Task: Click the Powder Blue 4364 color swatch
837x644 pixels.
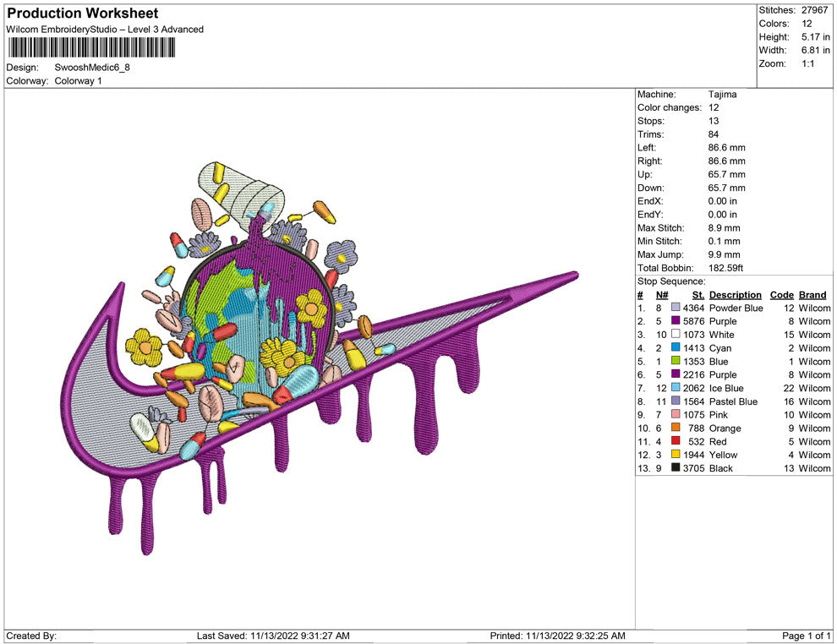Action: coord(676,308)
